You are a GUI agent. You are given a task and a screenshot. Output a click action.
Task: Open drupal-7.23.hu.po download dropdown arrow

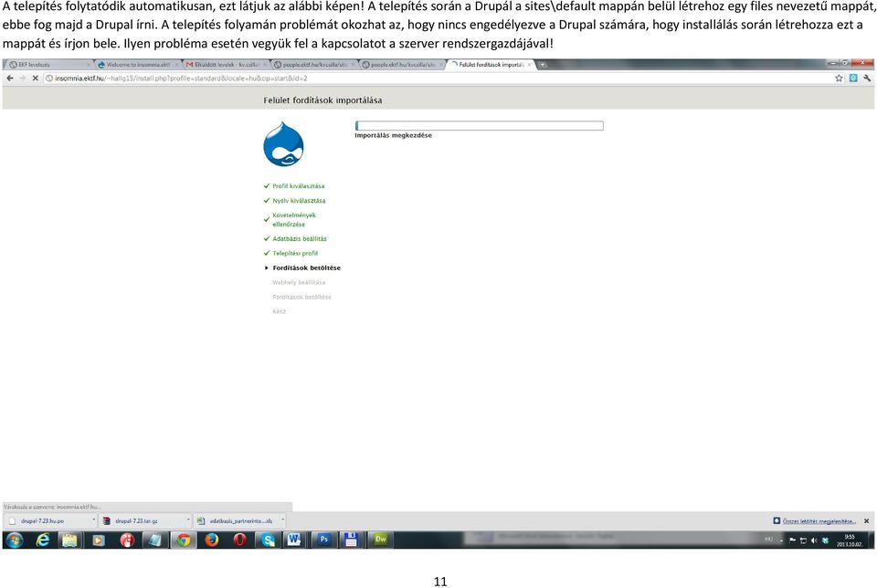[x=93, y=520]
